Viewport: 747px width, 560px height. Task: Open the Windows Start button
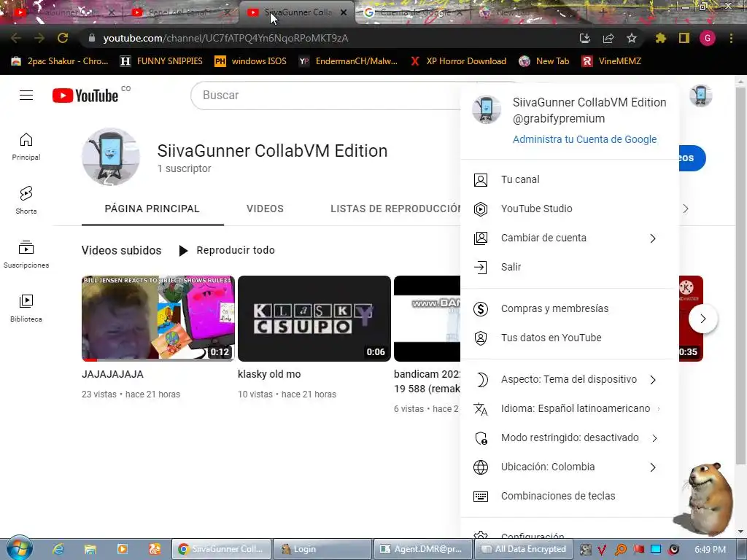point(19,548)
